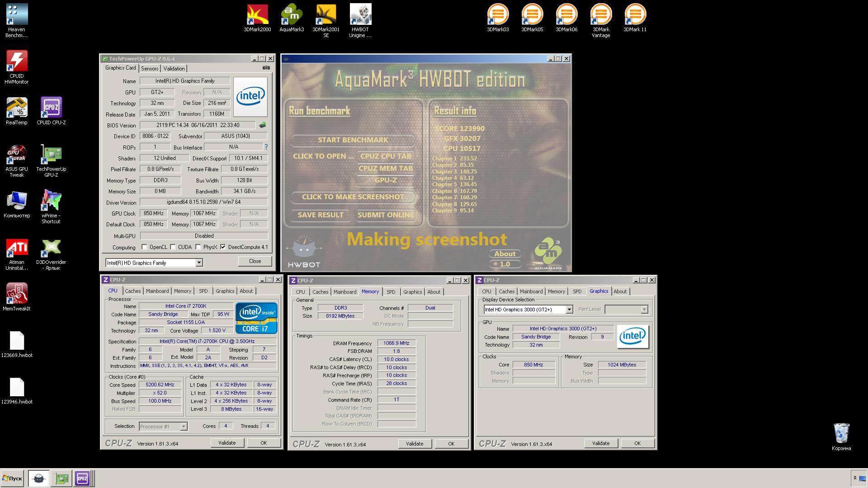
Task: Click Close button in GPU-Z
Action: (255, 261)
